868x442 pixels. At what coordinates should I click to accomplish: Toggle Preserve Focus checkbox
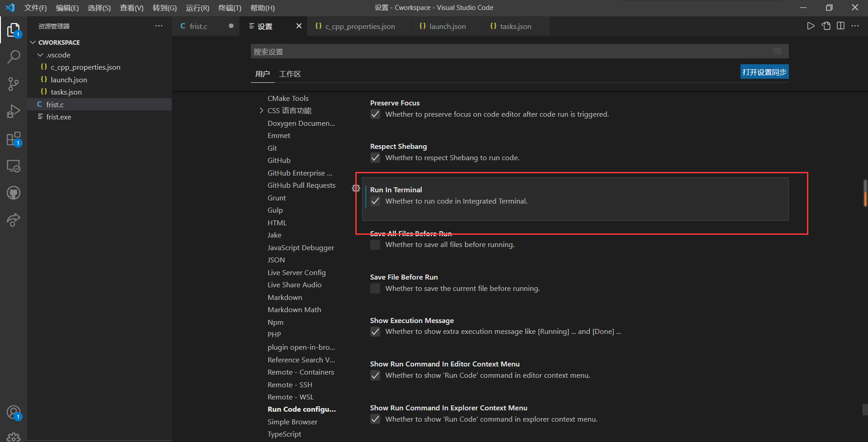pos(375,114)
